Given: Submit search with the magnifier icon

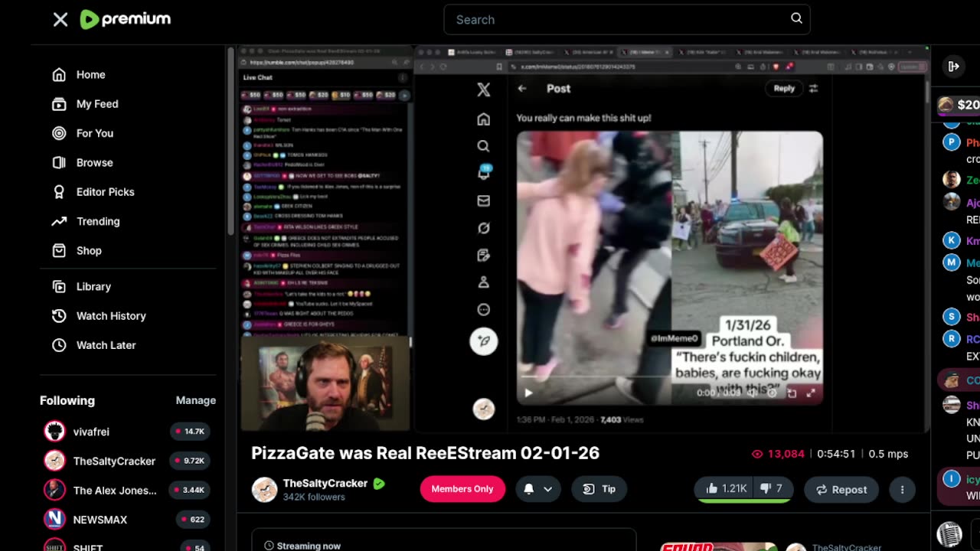Looking at the screenshot, I should [x=796, y=18].
